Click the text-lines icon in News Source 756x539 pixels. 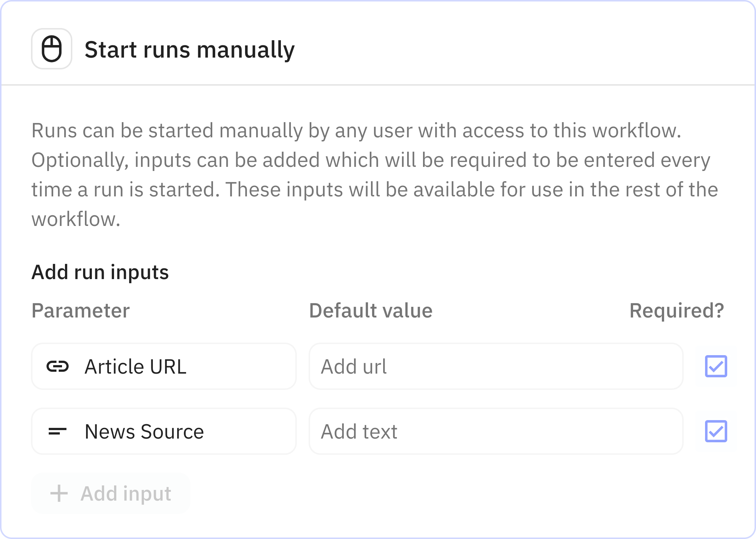pos(58,431)
